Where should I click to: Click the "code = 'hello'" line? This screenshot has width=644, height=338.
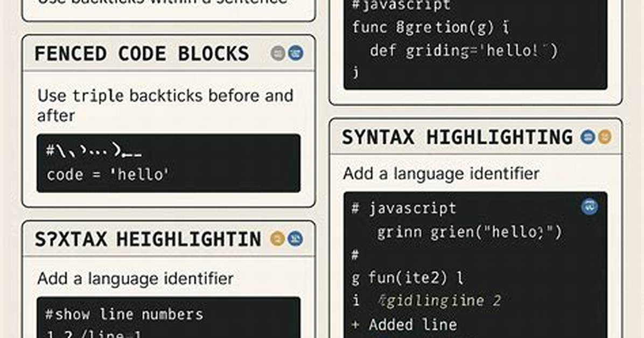pyautogui.click(x=108, y=174)
